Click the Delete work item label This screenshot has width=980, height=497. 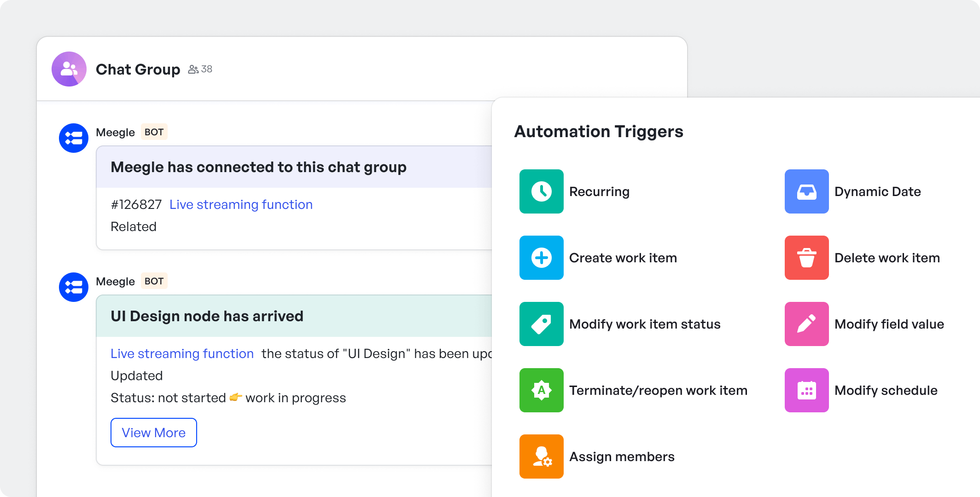coord(887,258)
